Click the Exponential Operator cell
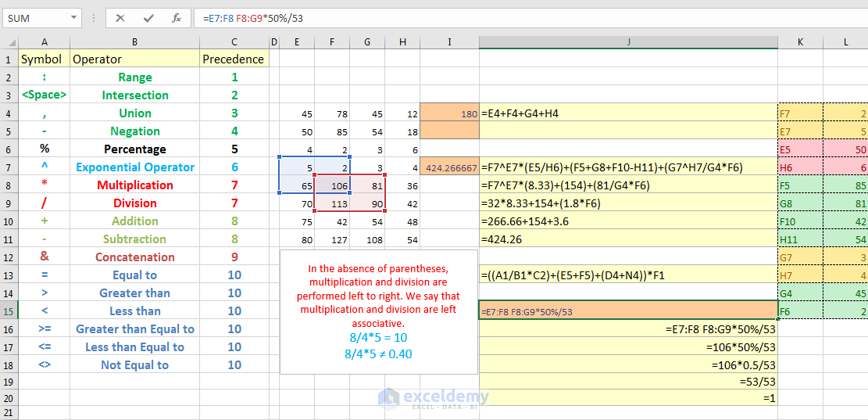The width and height of the screenshot is (868, 420). (135, 167)
